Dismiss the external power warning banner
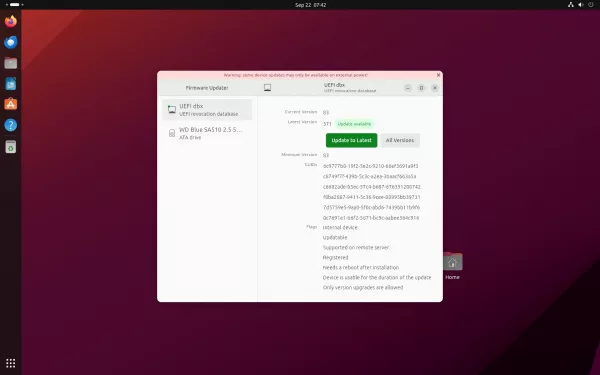The image size is (600, 375). click(438, 75)
